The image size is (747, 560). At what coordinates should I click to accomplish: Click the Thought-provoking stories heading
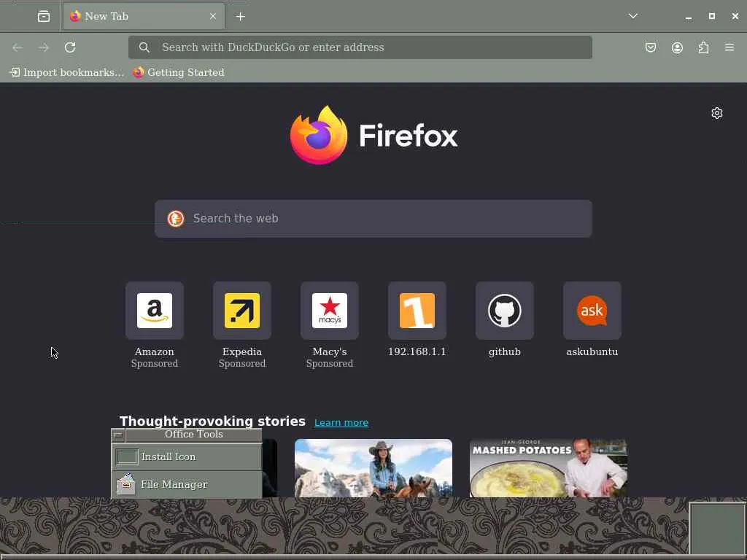click(212, 421)
